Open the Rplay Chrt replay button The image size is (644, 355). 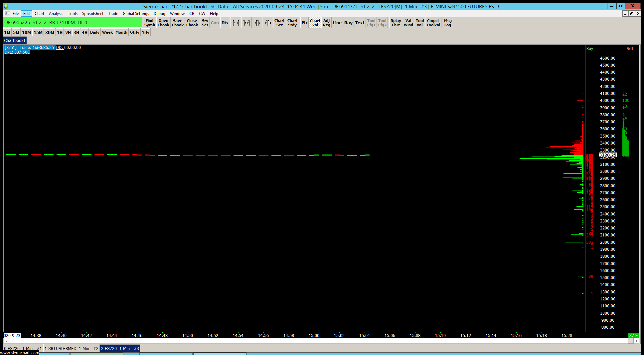396,23
